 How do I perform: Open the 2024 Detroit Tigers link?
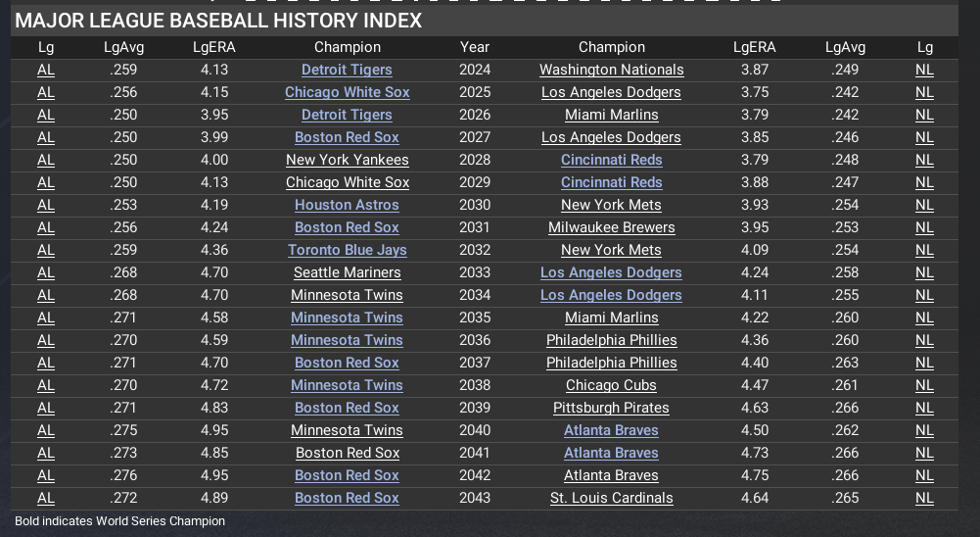point(347,70)
